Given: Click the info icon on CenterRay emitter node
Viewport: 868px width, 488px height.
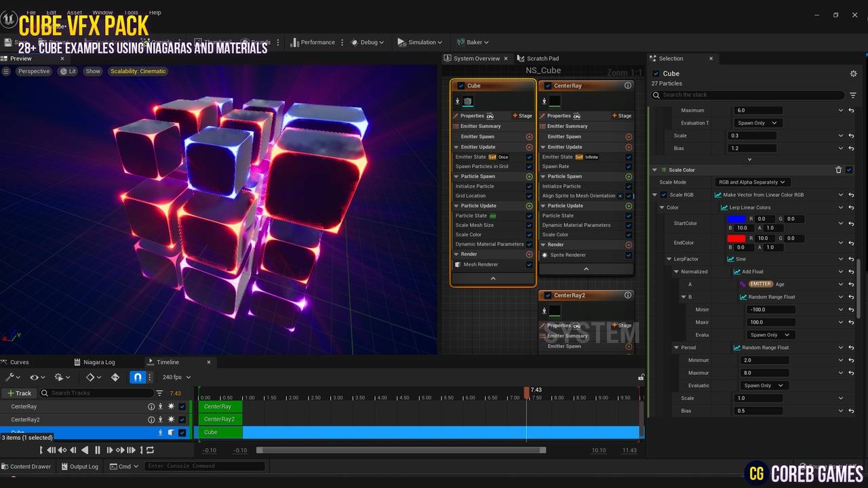Looking at the screenshot, I should pyautogui.click(x=628, y=86).
